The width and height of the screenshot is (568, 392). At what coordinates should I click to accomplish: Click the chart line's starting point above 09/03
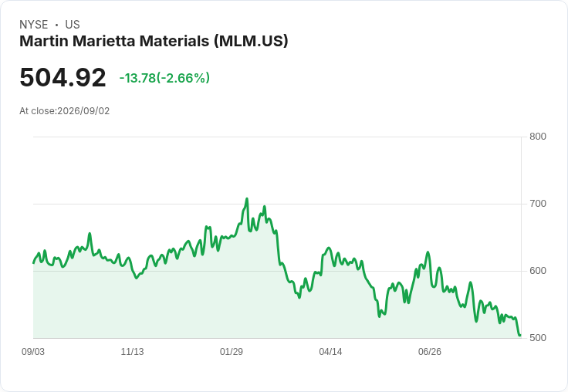[34, 262]
